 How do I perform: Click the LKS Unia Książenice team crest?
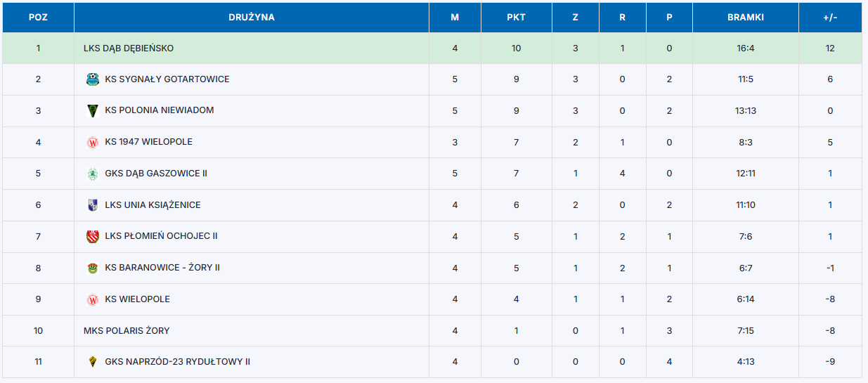(92, 205)
